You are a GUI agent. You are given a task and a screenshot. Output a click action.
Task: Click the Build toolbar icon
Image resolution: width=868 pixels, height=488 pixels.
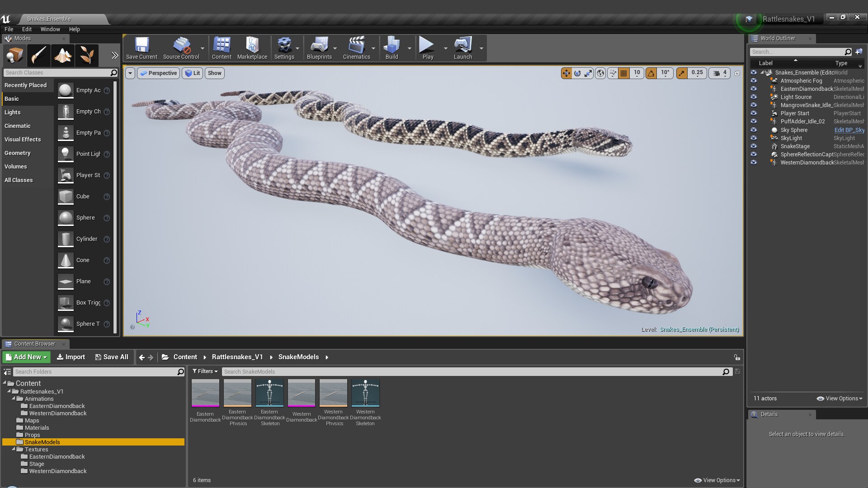392,47
